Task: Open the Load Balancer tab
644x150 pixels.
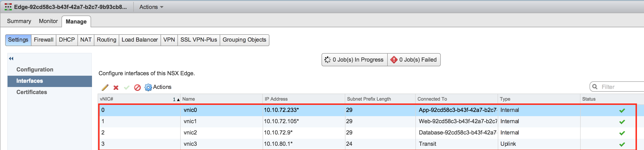Action: pos(139,40)
